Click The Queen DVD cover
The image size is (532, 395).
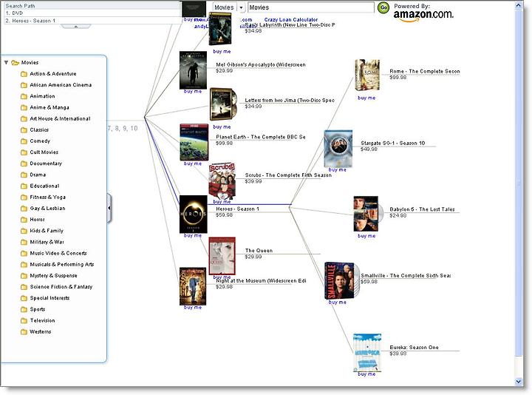[222, 256]
